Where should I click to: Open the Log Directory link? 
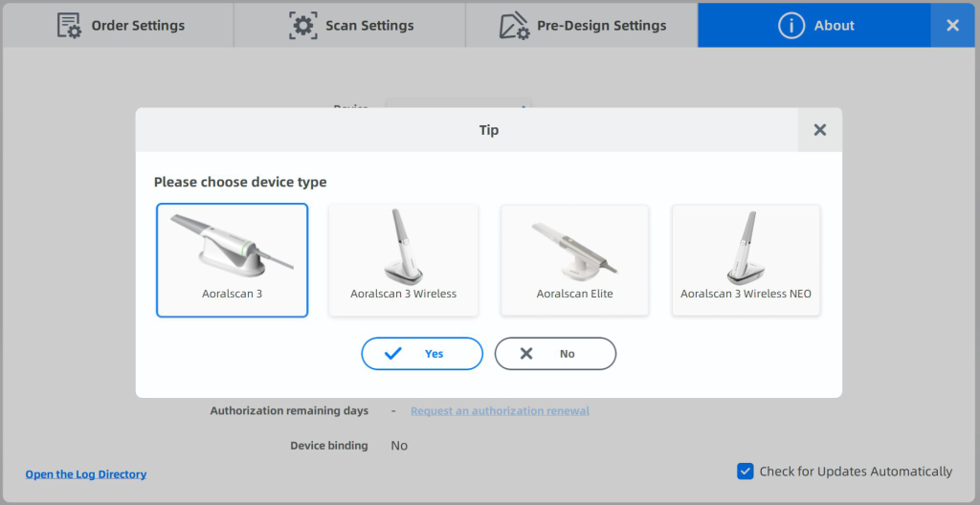[x=85, y=474]
